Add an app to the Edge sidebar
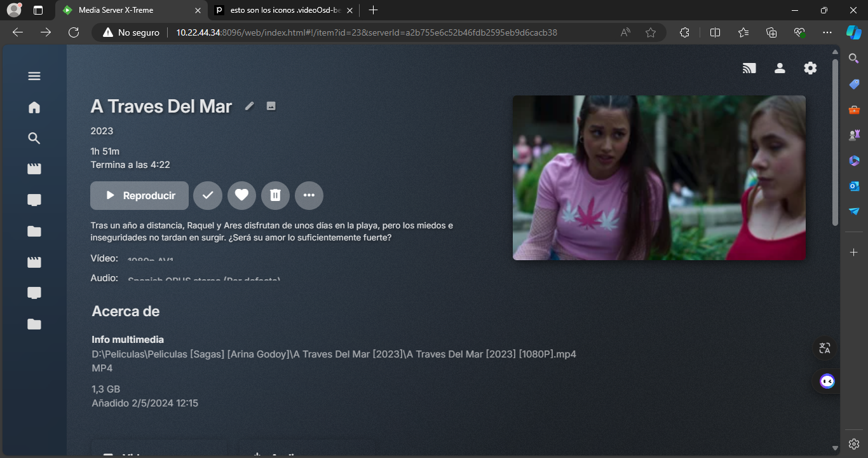 (x=854, y=253)
